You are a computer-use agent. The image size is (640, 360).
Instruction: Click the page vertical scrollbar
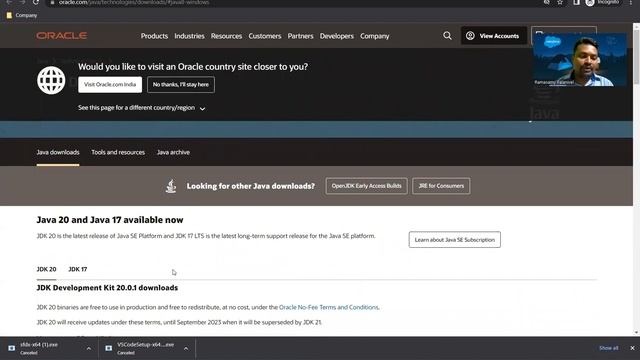click(636, 57)
